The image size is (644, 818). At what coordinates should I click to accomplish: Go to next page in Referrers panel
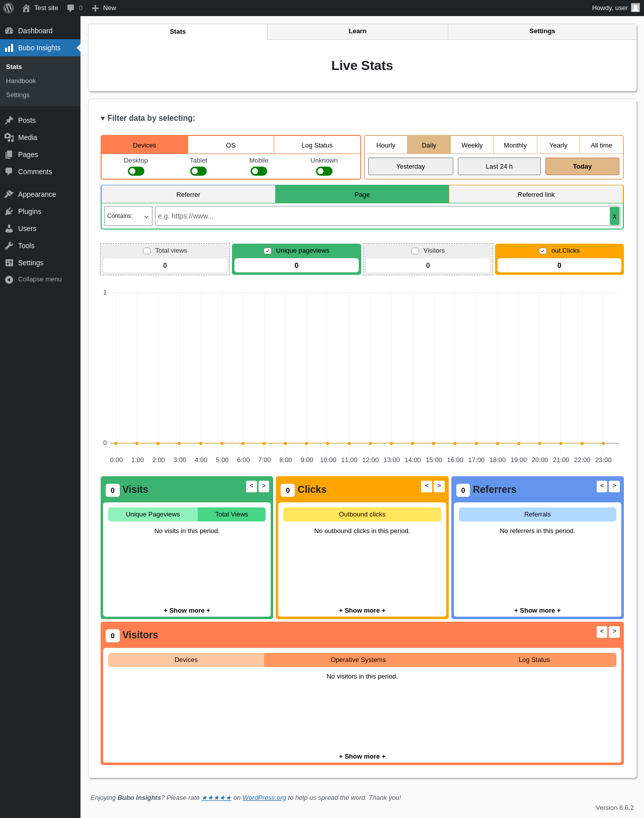pyautogui.click(x=614, y=486)
